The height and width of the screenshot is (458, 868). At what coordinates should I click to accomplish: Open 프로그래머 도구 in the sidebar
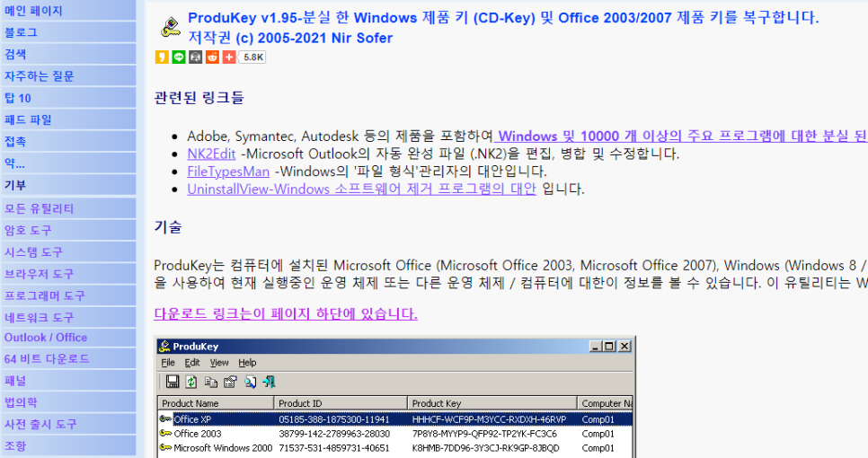[x=67, y=295]
